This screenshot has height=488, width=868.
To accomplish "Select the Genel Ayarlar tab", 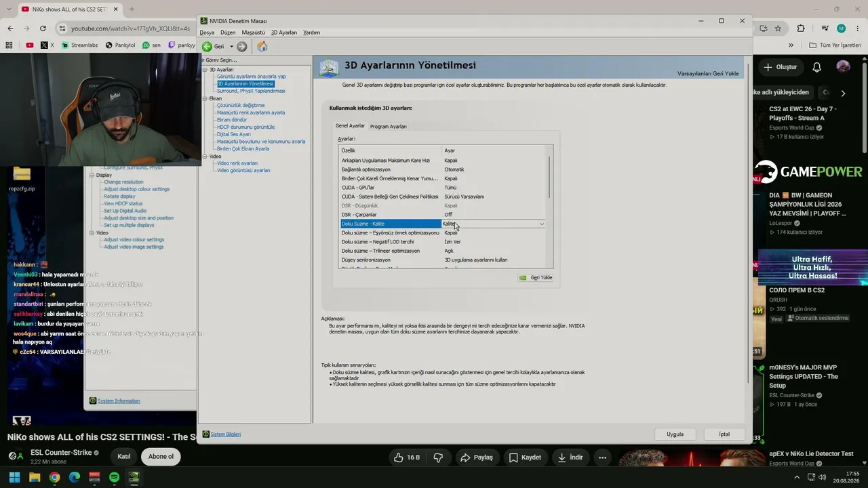I will click(x=350, y=126).
